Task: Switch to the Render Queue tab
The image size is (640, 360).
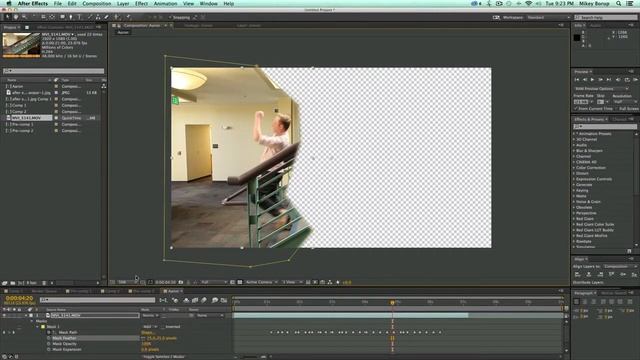Action: click(x=44, y=291)
